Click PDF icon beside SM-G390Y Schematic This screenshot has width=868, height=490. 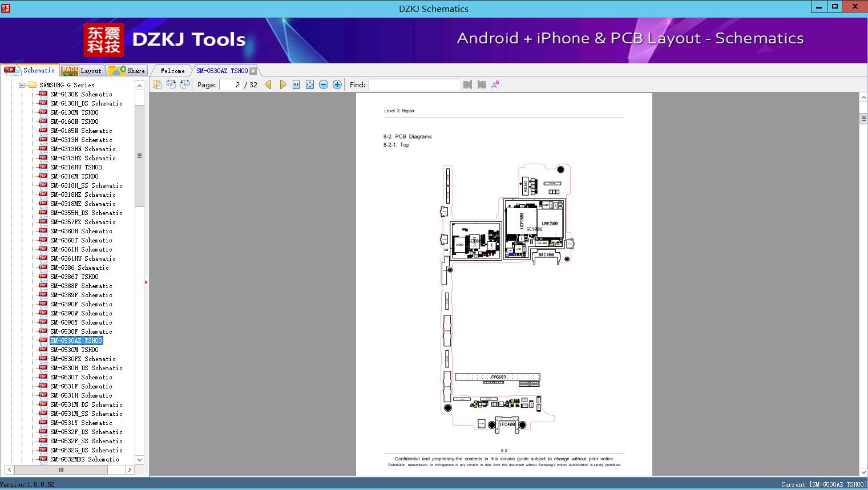tap(43, 322)
